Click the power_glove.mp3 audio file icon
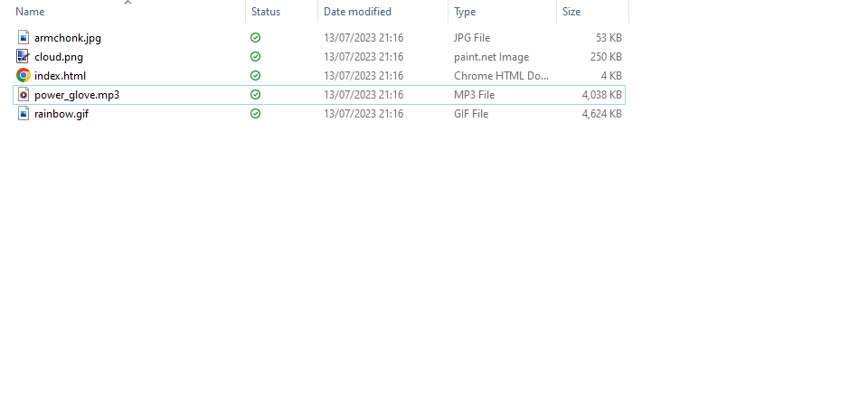868x396 pixels. (x=24, y=95)
